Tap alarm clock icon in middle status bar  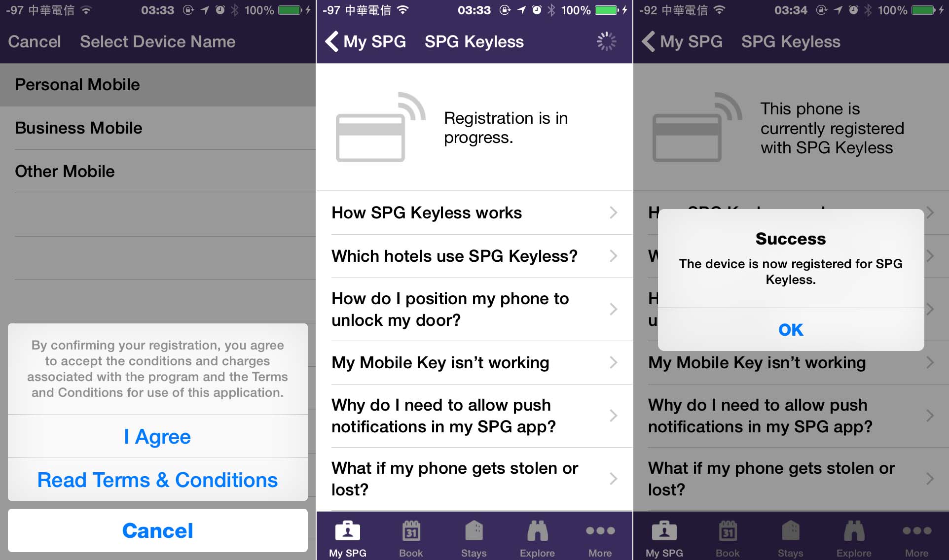point(537,10)
